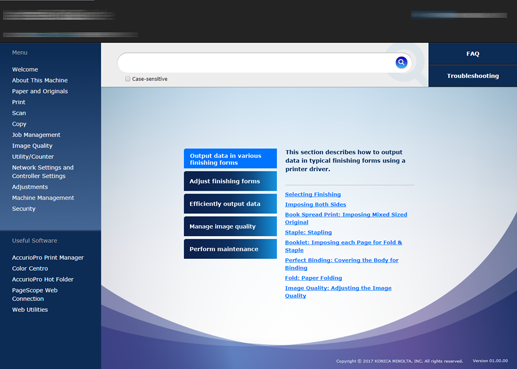The height and width of the screenshot is (369, 517).
Task: Open Network Settings and Controller Settings
Action: [43, 172]
